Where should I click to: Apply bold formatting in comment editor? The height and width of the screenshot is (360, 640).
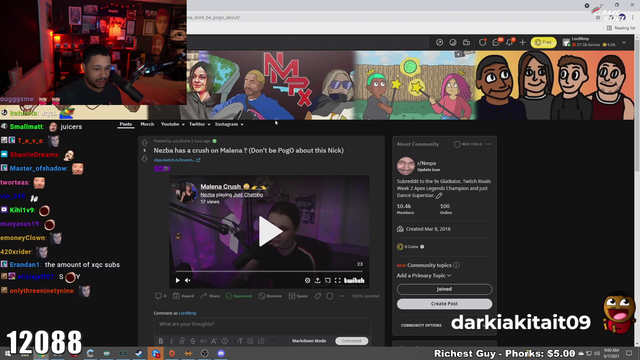[161, 341]
